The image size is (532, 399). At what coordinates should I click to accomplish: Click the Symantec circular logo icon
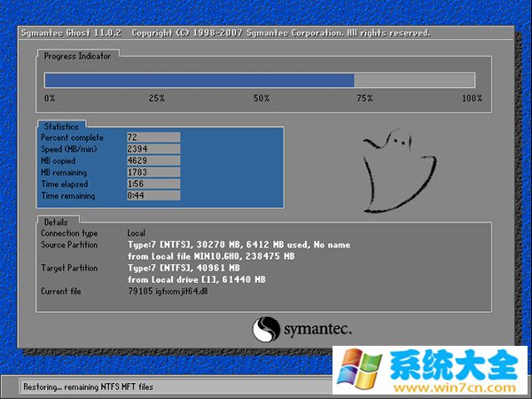coord(266,329)
